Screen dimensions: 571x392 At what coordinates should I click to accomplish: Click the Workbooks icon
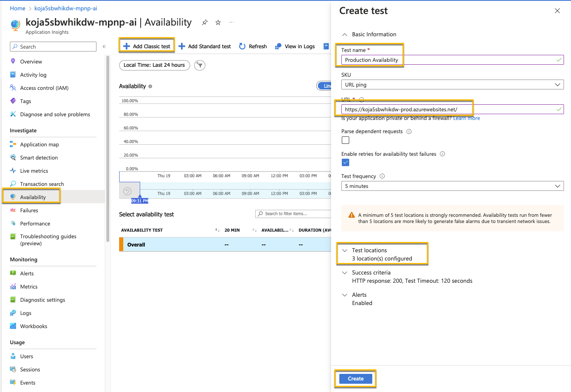tap(13, 326)
